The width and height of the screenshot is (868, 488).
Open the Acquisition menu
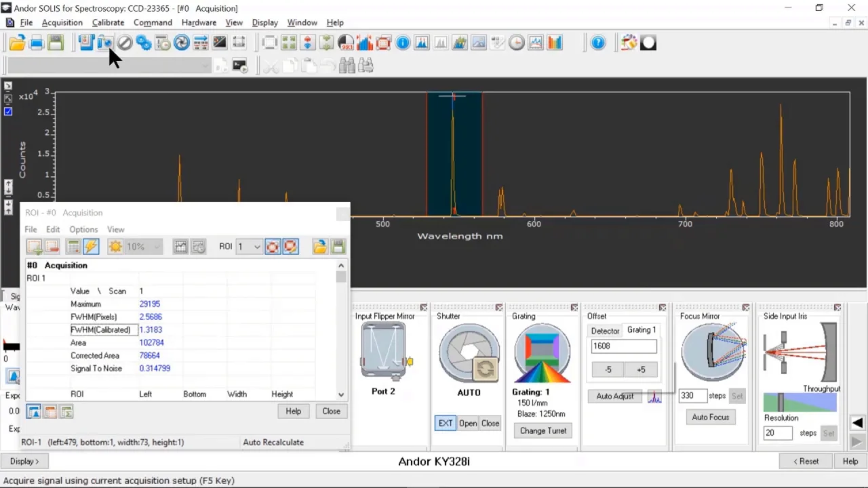(x=62, y=22)
